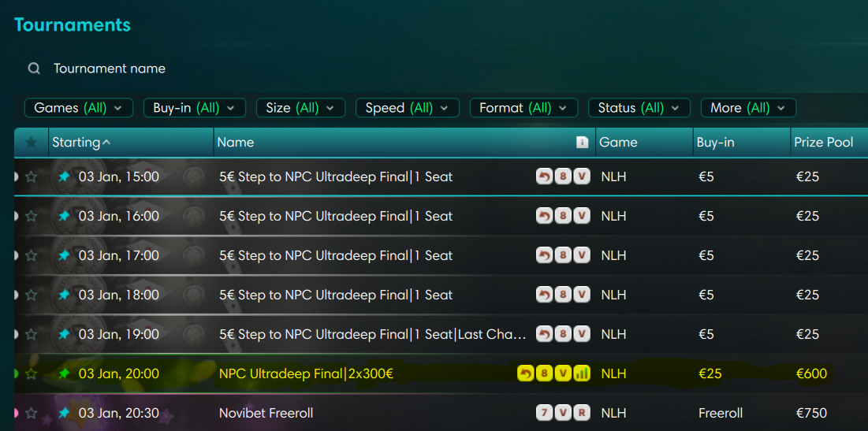Screen dimensions: 868x431
Task: Favorite the 15:00 Step tournament star
Action: pyautogui.click(x=32, y=176)
